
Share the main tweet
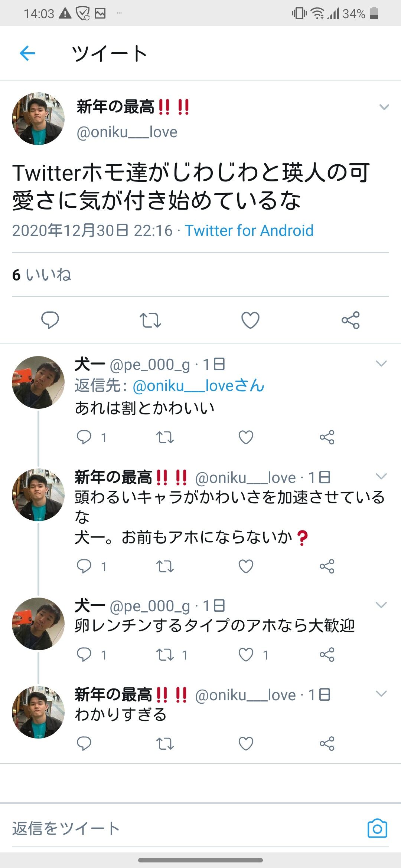(351, 320)
